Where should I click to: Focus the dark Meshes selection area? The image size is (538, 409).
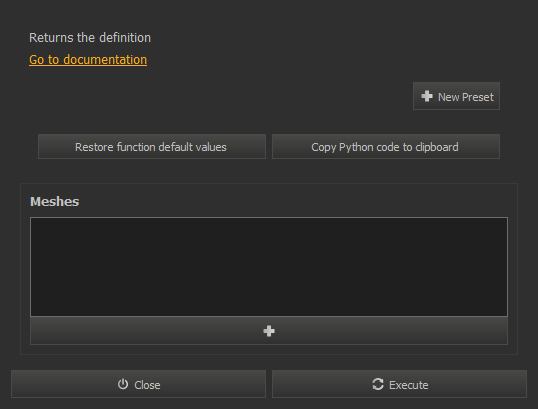point(269,267)
